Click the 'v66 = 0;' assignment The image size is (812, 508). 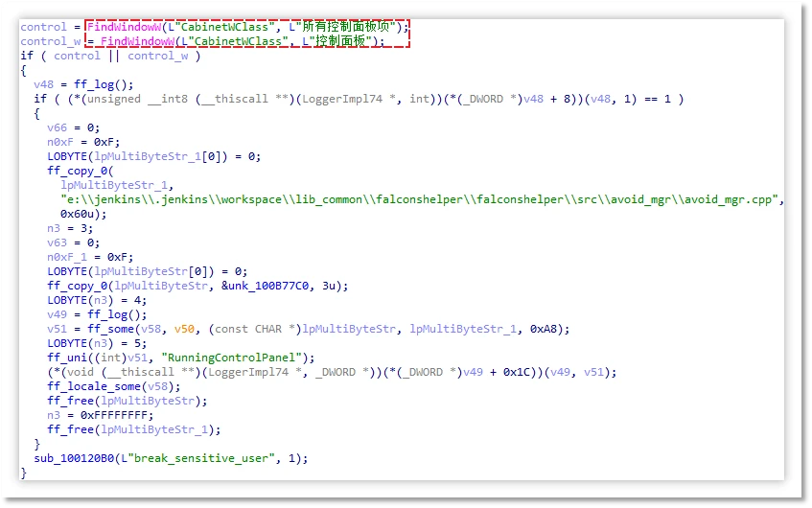pyautogui.click(x=73, y=127)
